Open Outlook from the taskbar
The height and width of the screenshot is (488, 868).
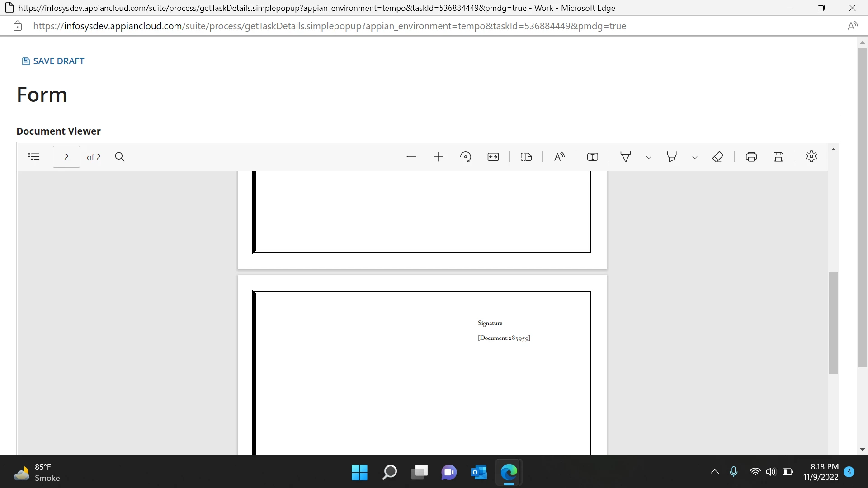[479, 472]
